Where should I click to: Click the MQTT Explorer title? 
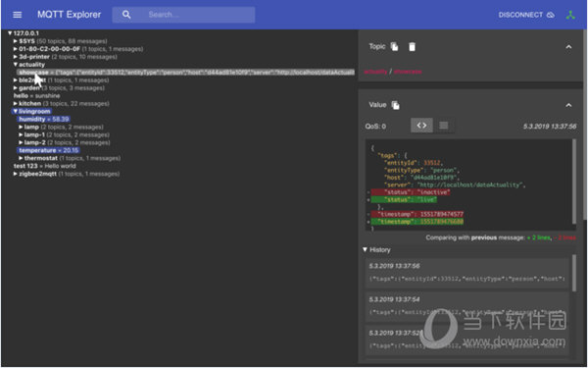click(x=69, y=15)
